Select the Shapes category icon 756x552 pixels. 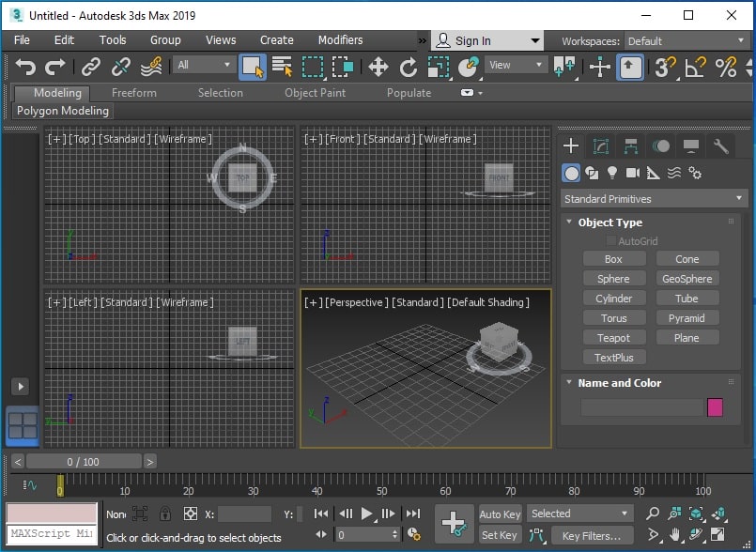[592, 173]
